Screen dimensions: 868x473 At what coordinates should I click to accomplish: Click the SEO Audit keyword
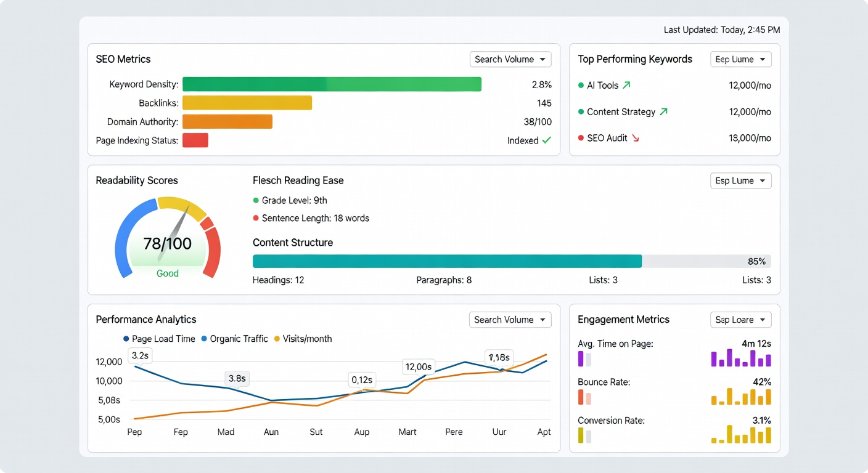607,138
